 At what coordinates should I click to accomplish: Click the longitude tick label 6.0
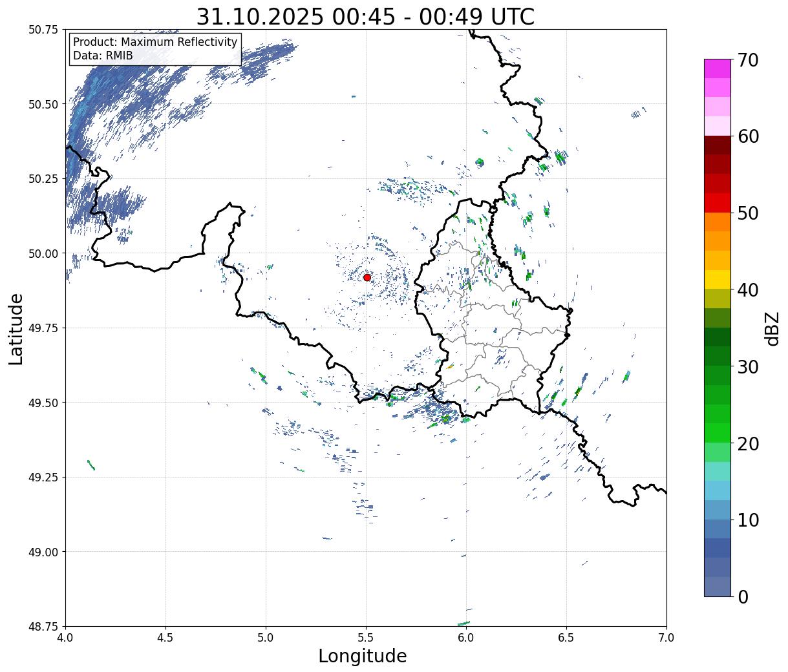click(x=466, y=637)
